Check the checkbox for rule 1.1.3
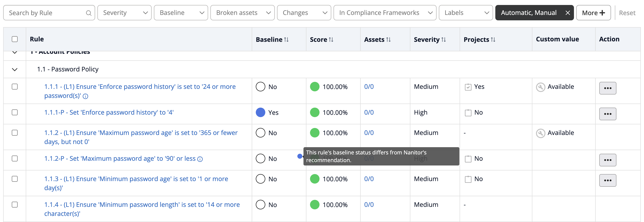This screenshot has width=644, height=222. [15, 179]
